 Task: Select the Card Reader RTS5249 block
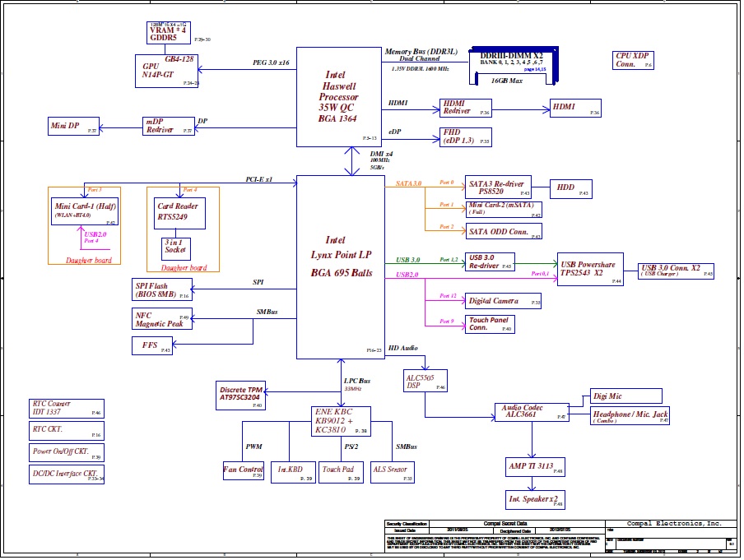pos(178,214)
